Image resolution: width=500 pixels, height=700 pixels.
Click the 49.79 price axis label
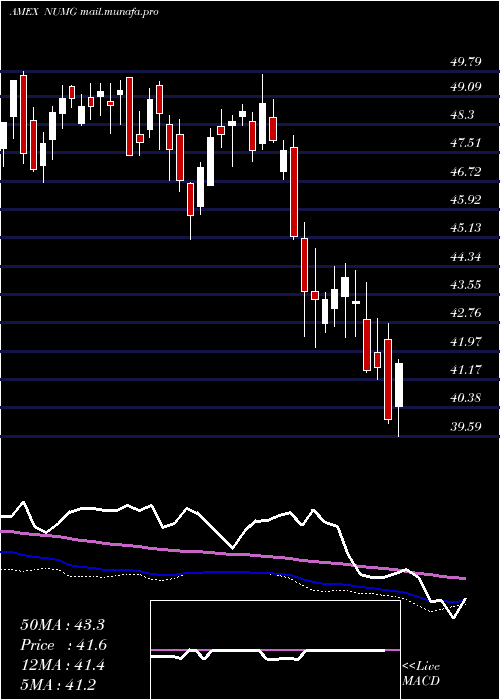[466, 61]
